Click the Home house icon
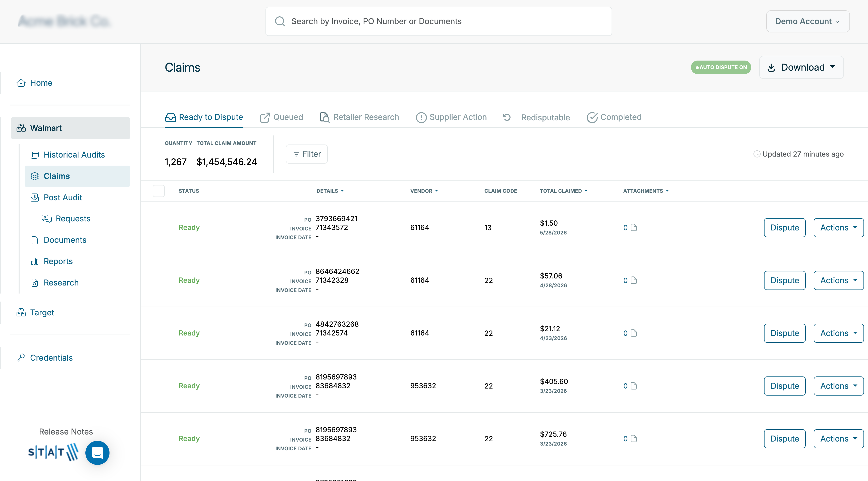This screenshot has height=481, width=868. 21,83
